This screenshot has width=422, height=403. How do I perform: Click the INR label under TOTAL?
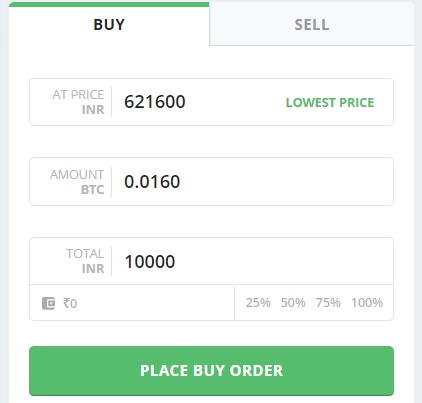(x=93, y=269)
